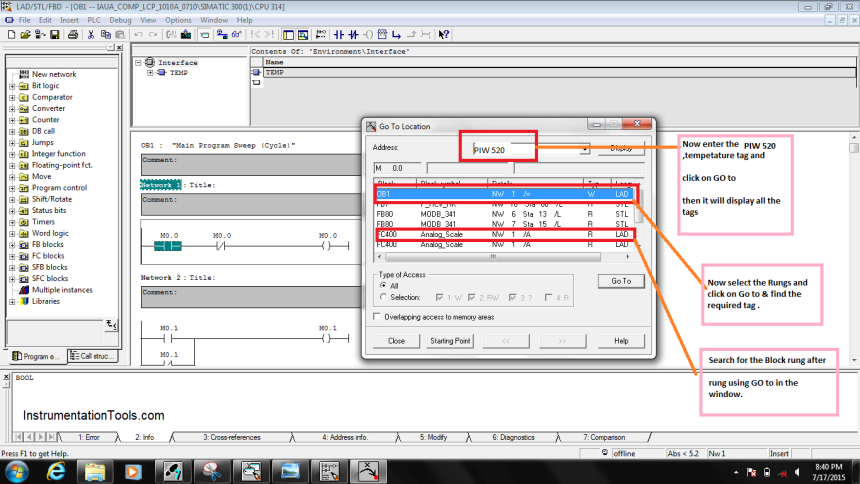The image size is (860, 484).
Task: Open the Address dropdown arrow
Action: (x=585, y=149)
